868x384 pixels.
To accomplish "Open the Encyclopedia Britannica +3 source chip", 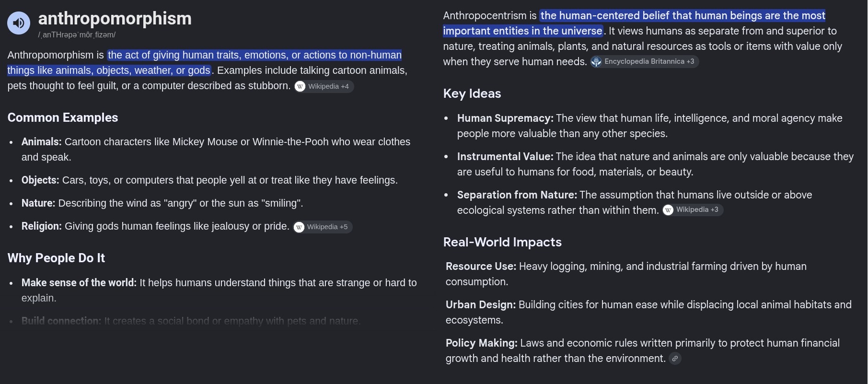I will [x=644, y=61].
